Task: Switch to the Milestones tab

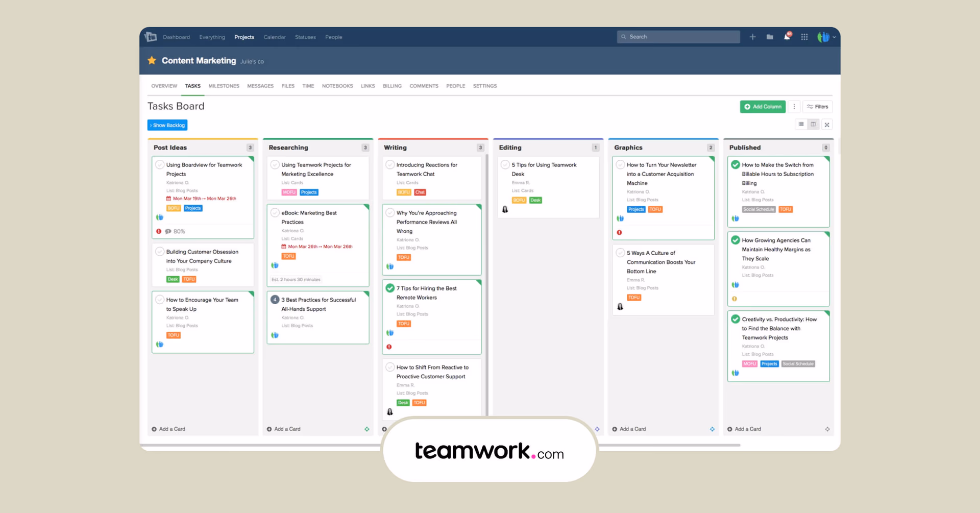Action: coord(224,86)
